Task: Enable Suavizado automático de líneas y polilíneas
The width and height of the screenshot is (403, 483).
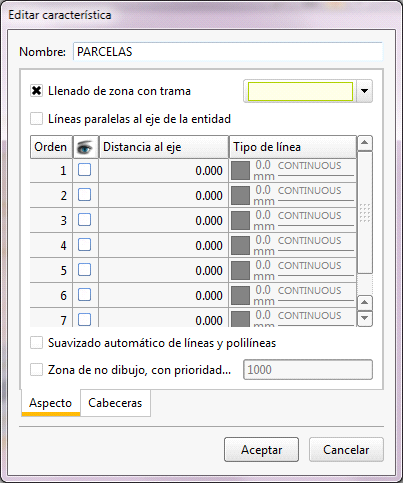Action: click(36, 343)
